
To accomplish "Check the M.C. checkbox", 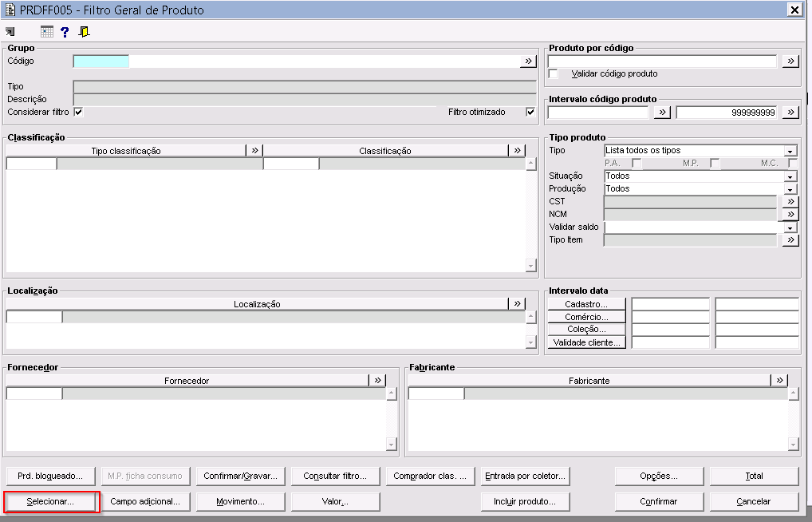I will 793,164.
